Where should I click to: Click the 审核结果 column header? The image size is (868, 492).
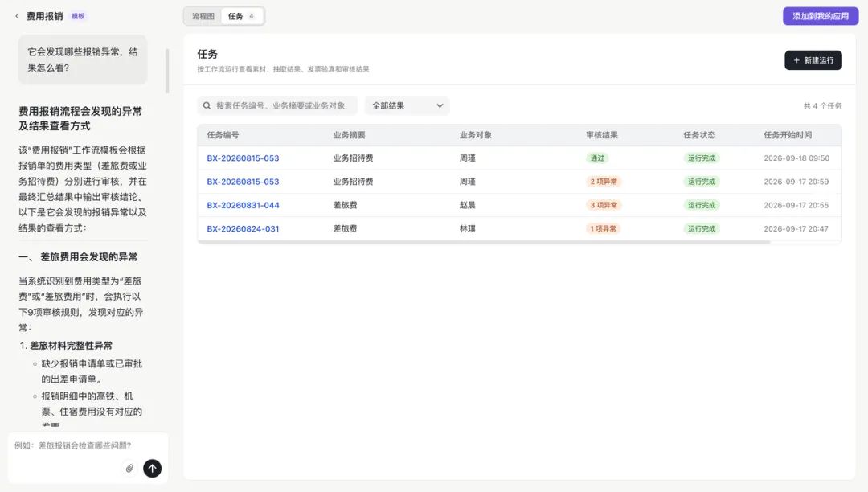[602, 135]
